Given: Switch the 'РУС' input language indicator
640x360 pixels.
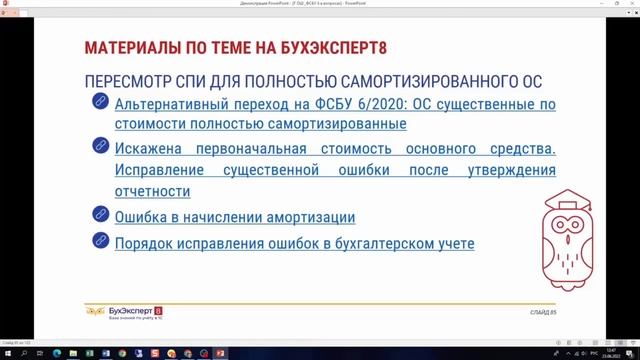Looking at the screenshot, I should click(594, 353).
